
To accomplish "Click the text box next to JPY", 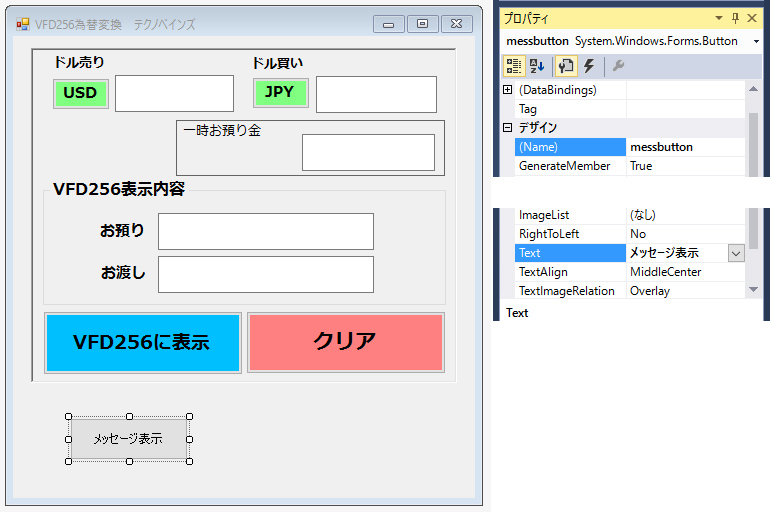I will pos(376,94).
